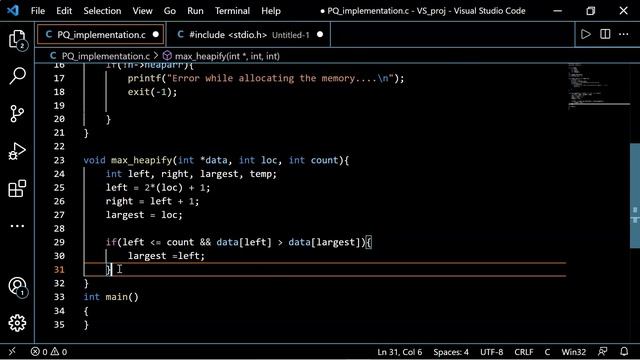The height and width of the screenshot is (360, 640).
Task: Click 'int main()' on line 33
Action: 111,297
